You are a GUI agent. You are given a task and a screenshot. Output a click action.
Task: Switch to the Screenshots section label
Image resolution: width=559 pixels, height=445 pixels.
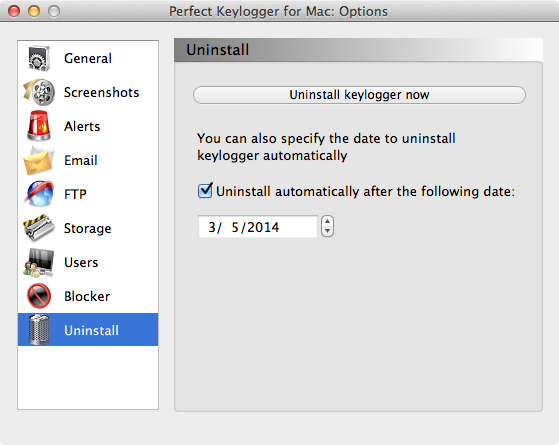(102, 92)
